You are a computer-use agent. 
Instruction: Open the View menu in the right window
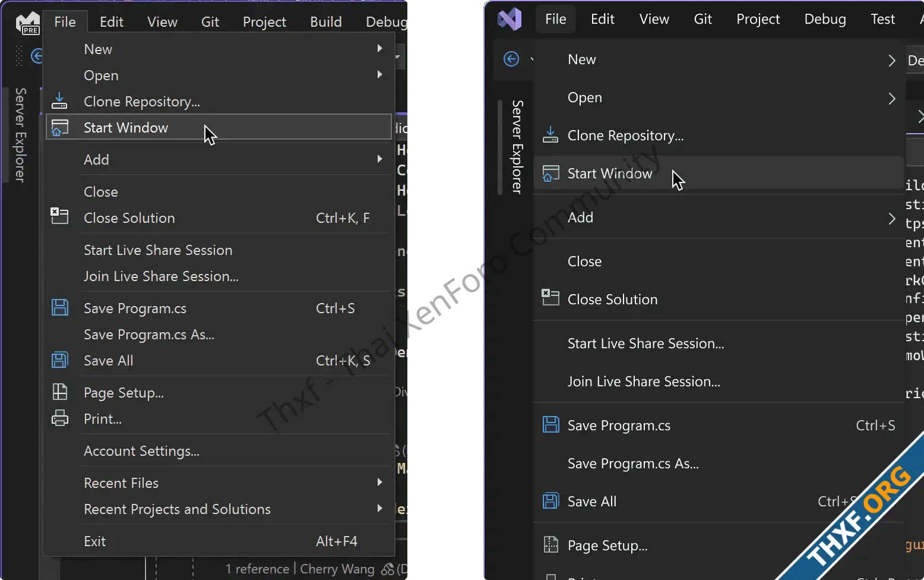[654, 19]
